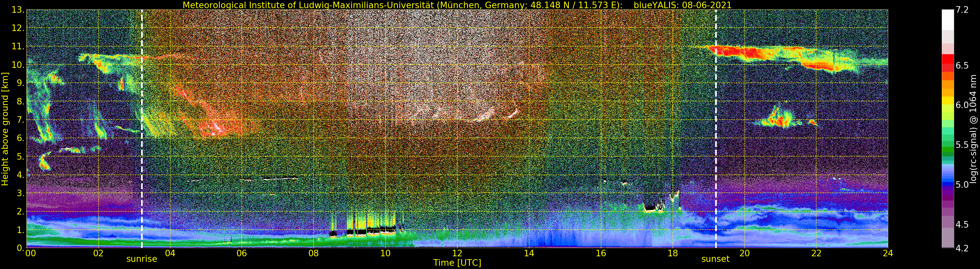Click the 'sunrise' label below the time axis

(141, 259)
